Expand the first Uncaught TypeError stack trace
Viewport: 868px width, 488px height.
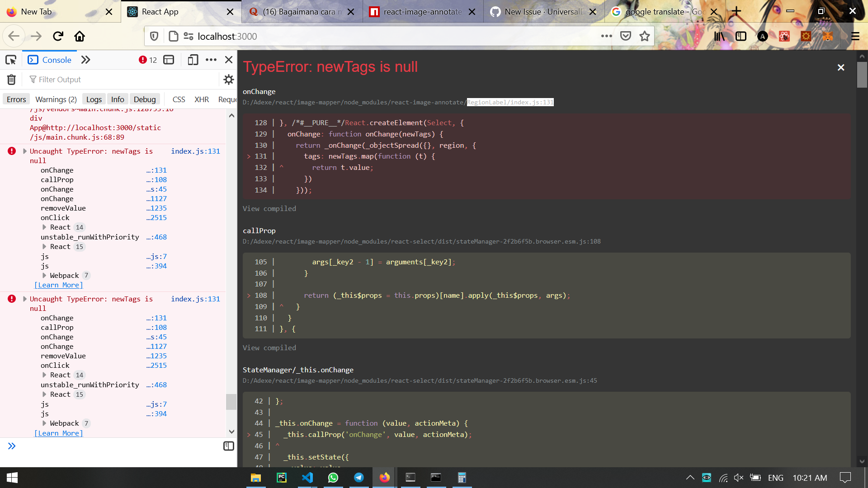coord(25,151)
